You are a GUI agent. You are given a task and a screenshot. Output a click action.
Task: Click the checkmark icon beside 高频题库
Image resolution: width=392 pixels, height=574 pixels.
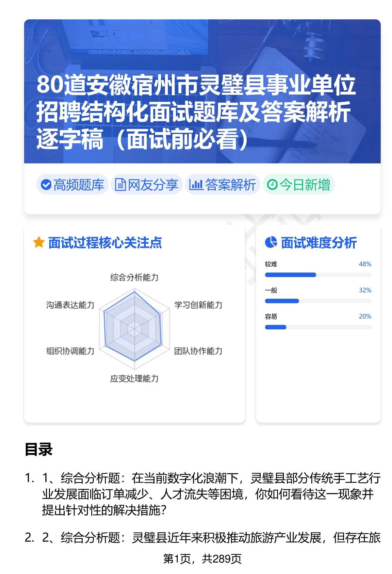click(x=46, y=185)
